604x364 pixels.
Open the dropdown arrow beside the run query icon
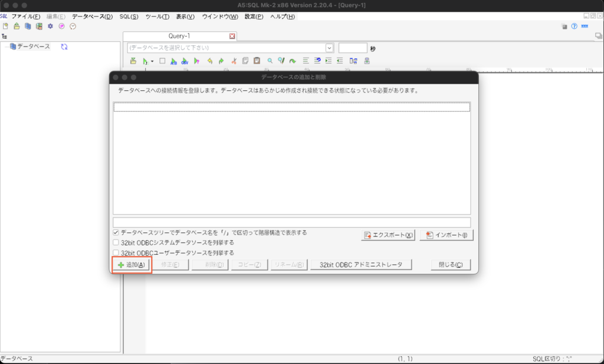[x=152, y=61]
